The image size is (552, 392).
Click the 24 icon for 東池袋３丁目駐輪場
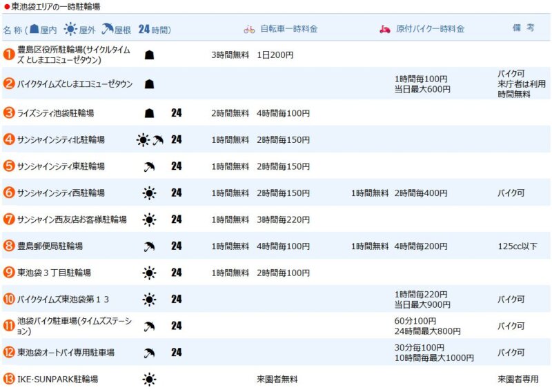[177, 273]
